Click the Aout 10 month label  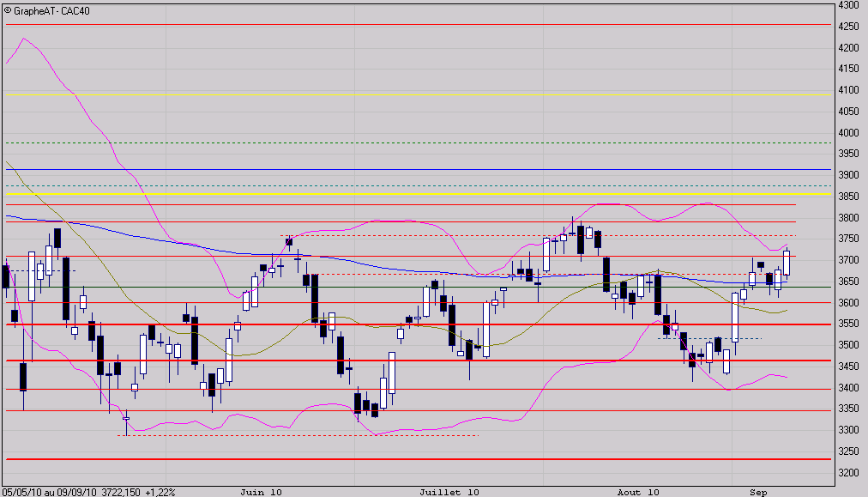[x=638, y=492]
